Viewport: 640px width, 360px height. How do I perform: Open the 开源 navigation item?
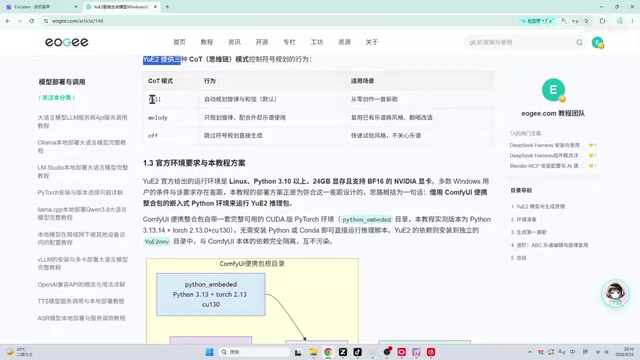(262, 42)
